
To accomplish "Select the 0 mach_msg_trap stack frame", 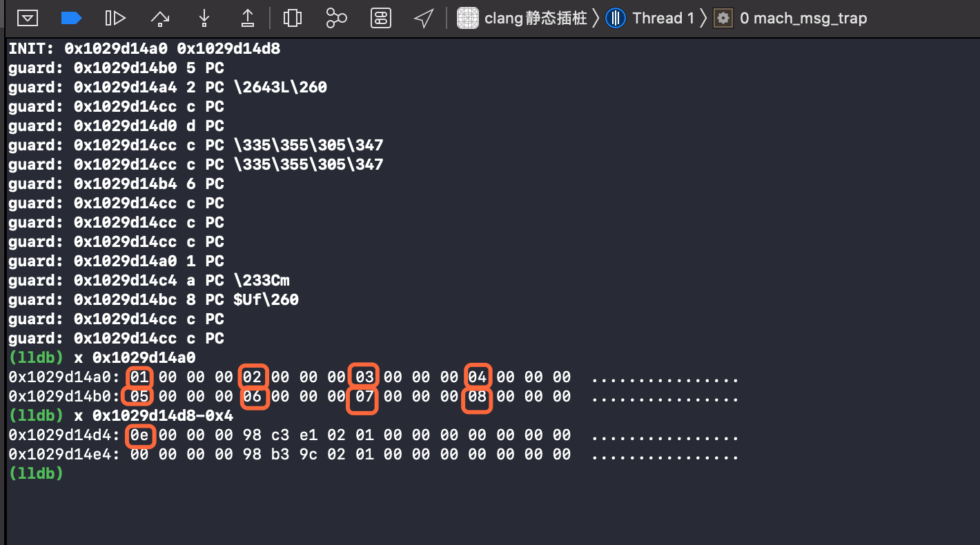I will pyautogui.click(x=803, y=18).
